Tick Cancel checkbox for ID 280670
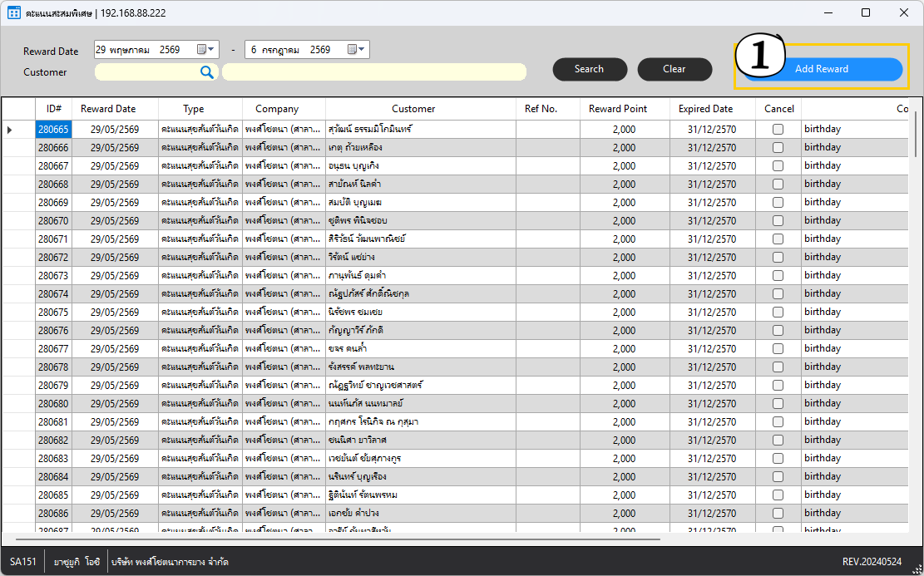 click(778, 221)
